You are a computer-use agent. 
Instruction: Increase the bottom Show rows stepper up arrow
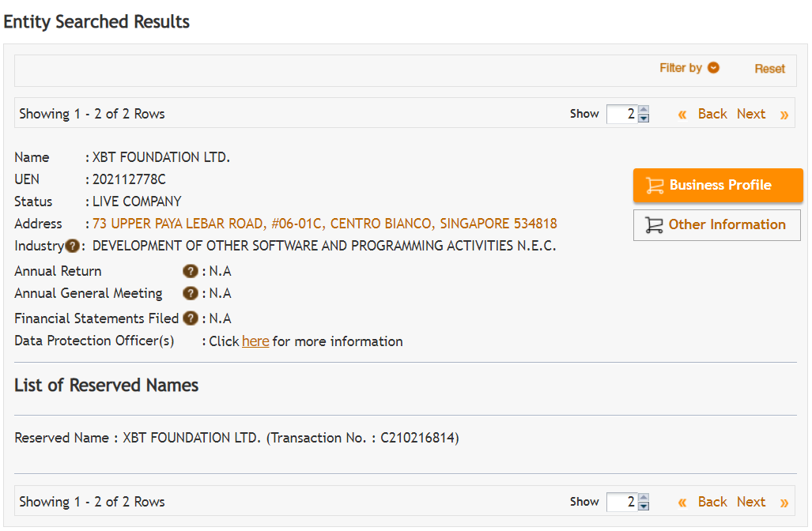(x=644, y=498)
